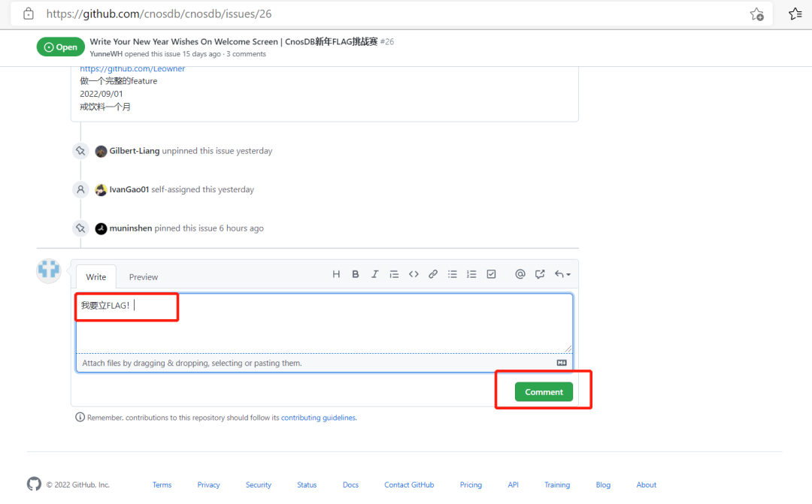Viewport: 812px width, 504px height.
Task: Open the github.com/Leowner link
Action: click(x=132, y=69)
